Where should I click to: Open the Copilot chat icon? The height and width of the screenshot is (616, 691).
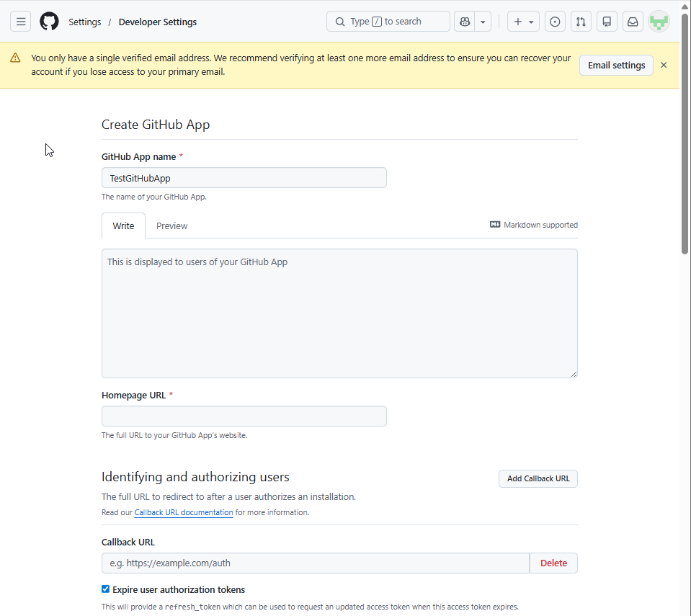coord(465,22)
